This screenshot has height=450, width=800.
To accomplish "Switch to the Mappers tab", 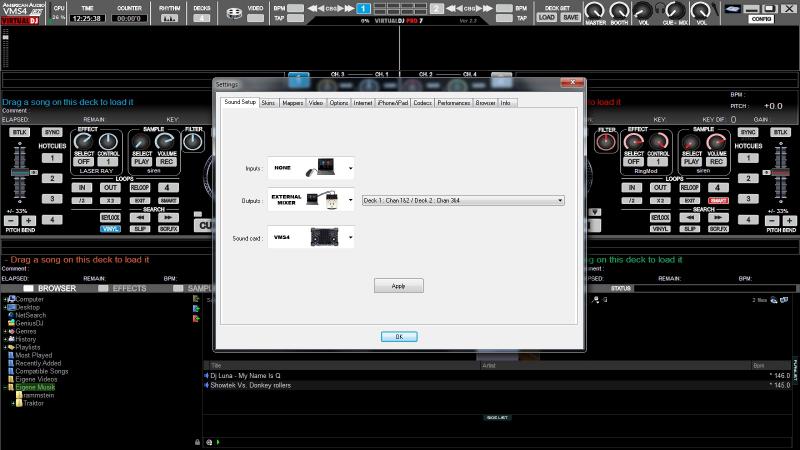I will [292, 103].
